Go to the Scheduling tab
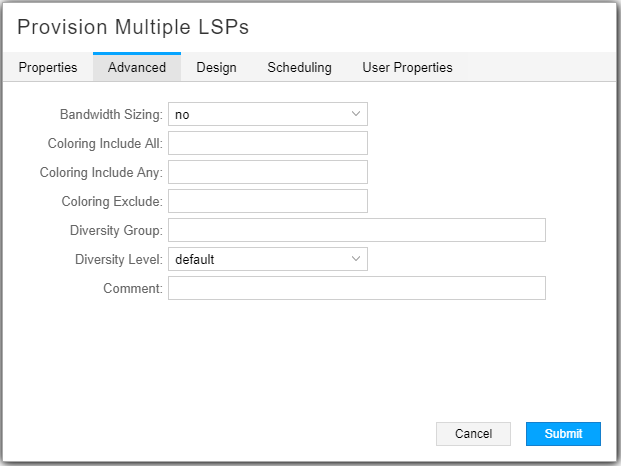 [x=299, y=67]
